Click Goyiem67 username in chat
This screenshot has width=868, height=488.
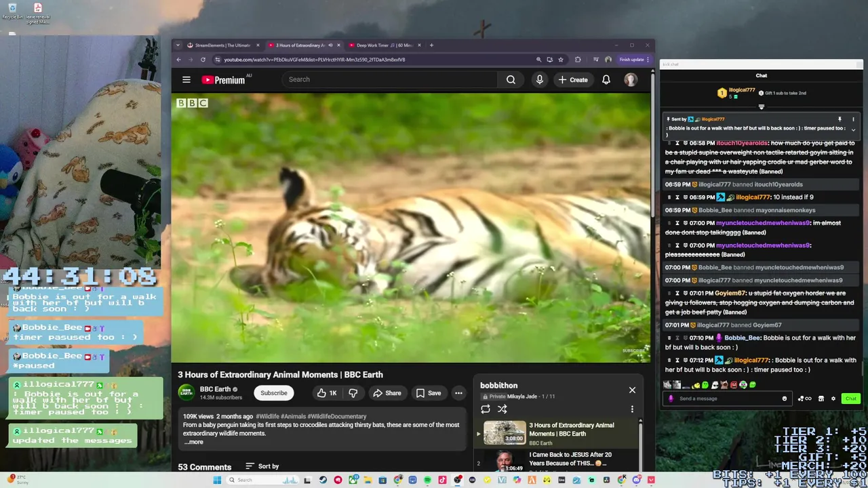[731, 293]
